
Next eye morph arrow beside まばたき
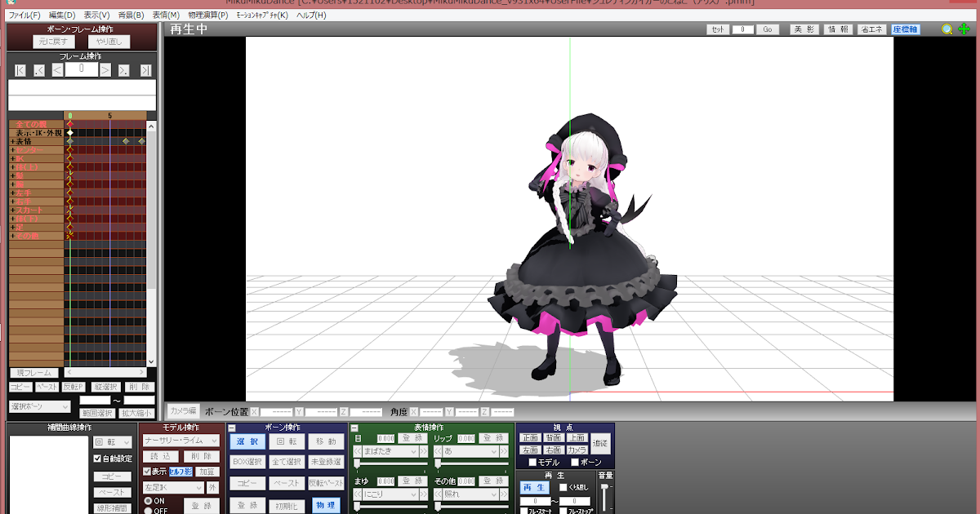click(423, 451)
